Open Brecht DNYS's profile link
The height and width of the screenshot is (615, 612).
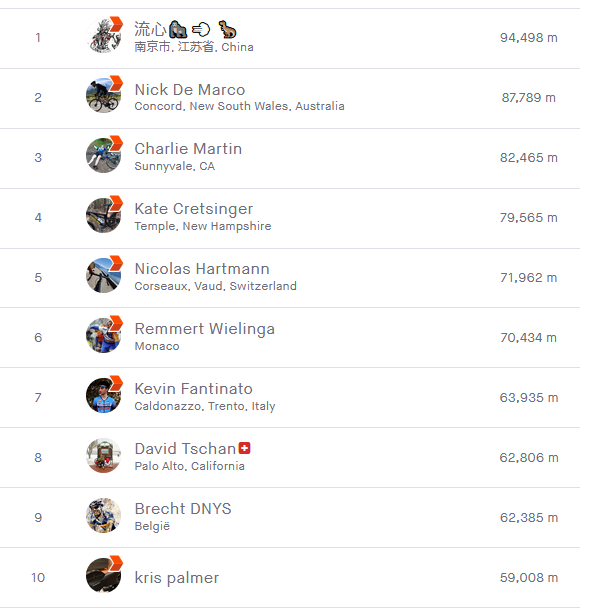tap(183, 509)
